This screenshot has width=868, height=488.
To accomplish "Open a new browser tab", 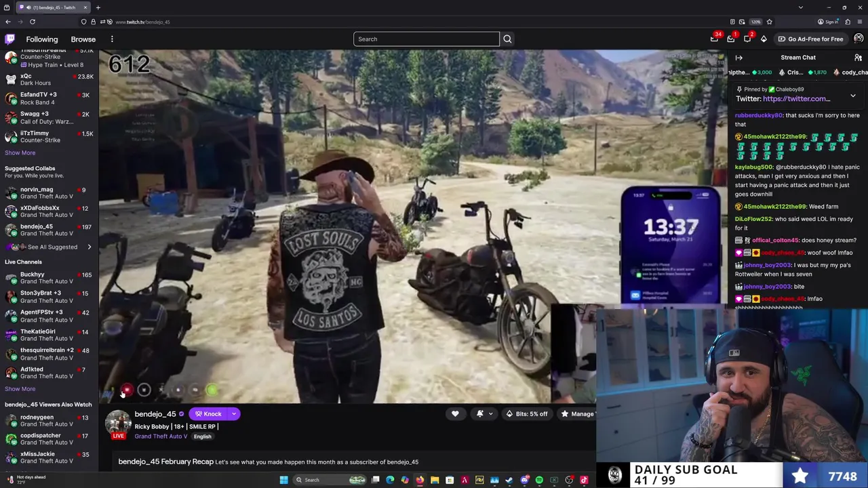I will click(98, 7).
